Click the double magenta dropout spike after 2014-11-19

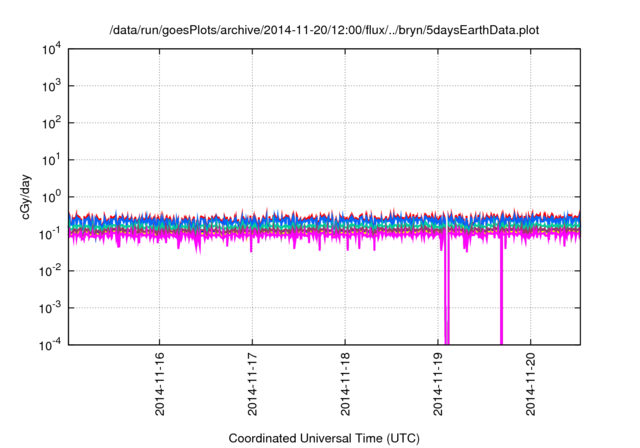[x=447, y=290]
